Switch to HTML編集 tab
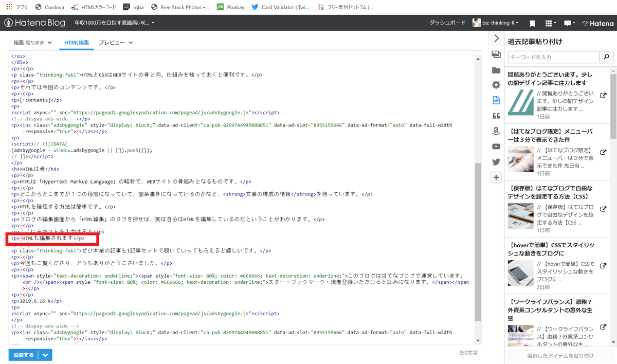The image size is (617, 364). tap(77, 43)
